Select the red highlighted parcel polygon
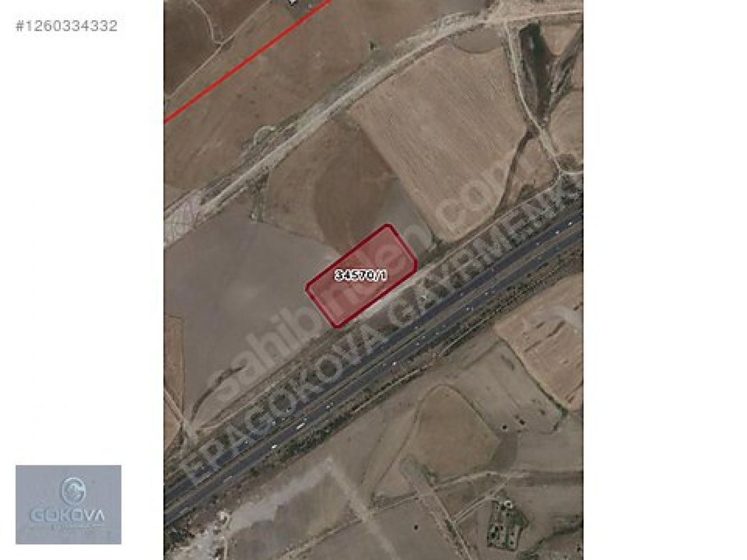 362,276
